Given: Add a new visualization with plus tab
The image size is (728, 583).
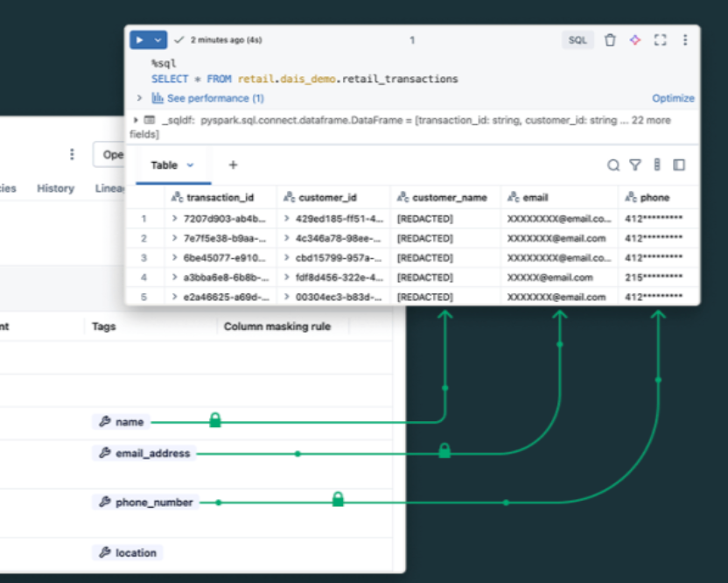Looking at the screenshot, I should (x=233, y=165).
